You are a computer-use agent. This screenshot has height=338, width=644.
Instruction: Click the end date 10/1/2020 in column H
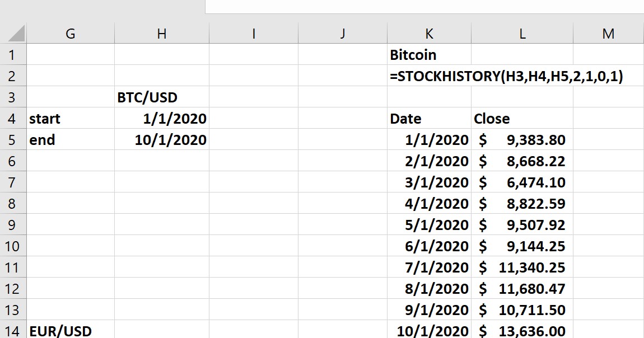tap(161, 140)
